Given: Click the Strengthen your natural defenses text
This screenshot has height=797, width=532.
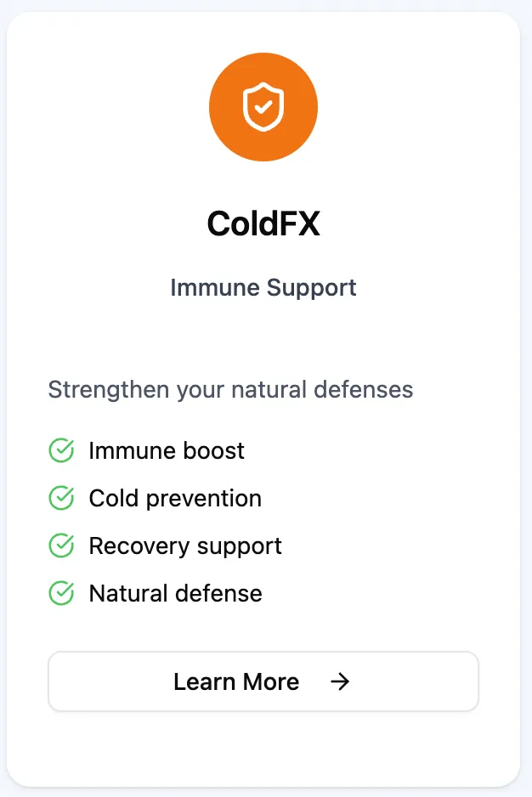Looking at the screenshot, I should tap(230, 390).
